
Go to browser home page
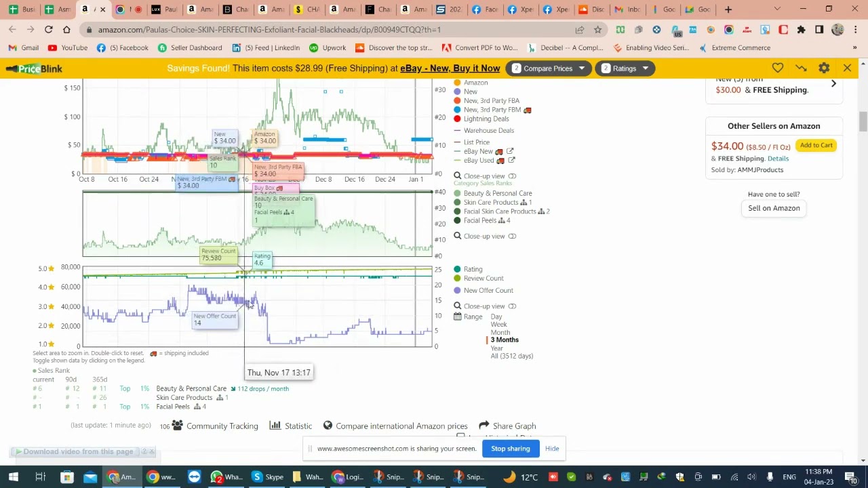(66, 30)
